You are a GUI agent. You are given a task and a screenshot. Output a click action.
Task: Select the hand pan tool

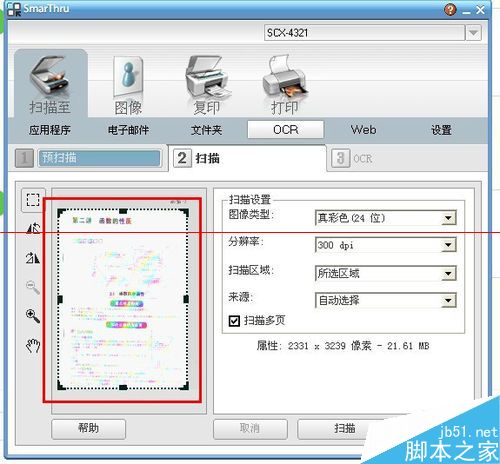(33, 345)
